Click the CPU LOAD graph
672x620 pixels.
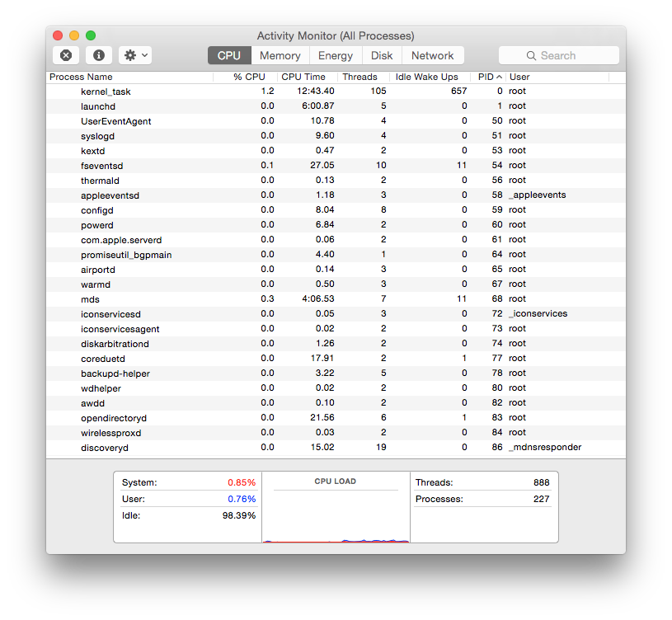(336, 511)
